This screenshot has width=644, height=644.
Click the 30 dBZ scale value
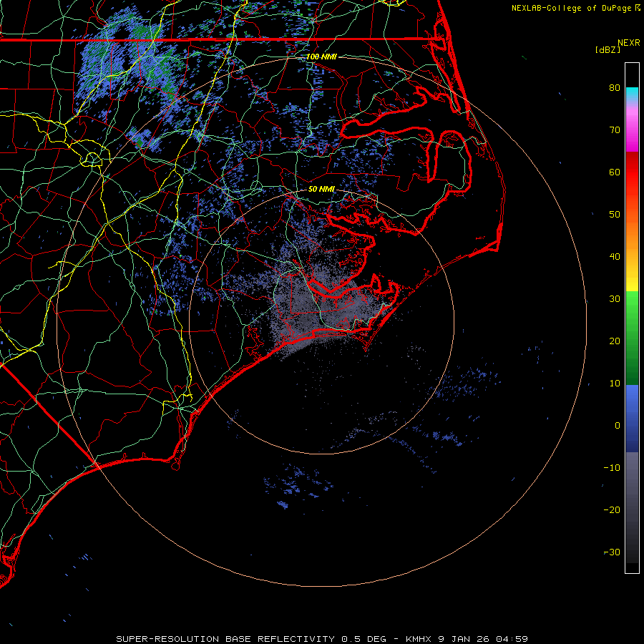(615, 298)
